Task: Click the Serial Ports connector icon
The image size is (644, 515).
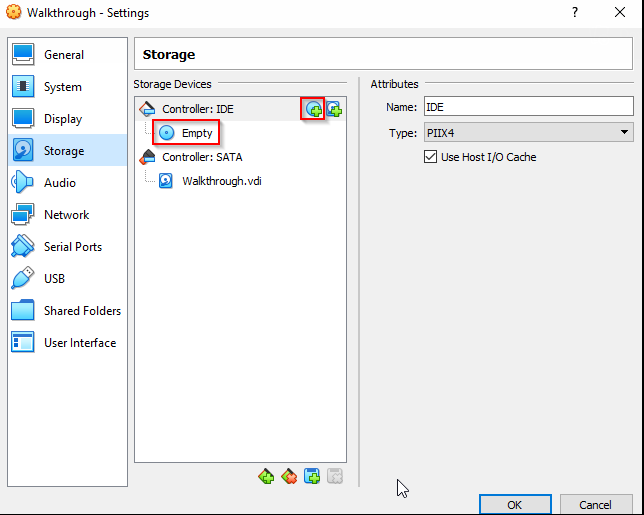Action: point(23,247)
